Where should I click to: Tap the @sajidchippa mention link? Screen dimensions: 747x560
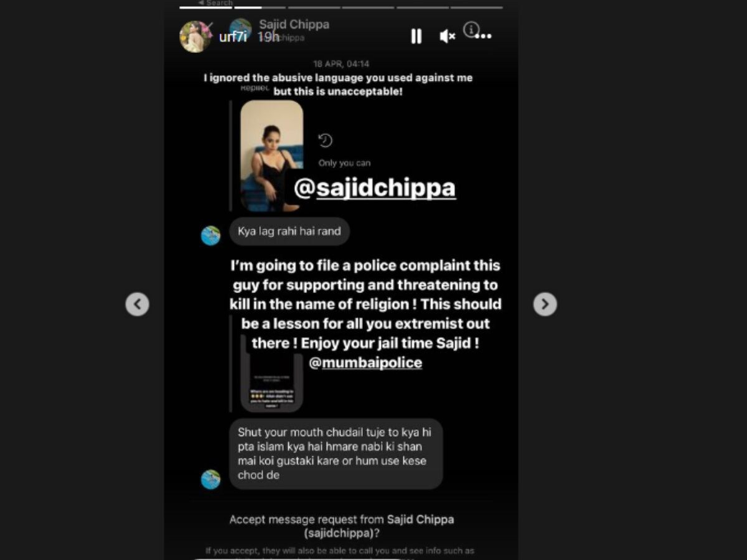pos(374,188)
